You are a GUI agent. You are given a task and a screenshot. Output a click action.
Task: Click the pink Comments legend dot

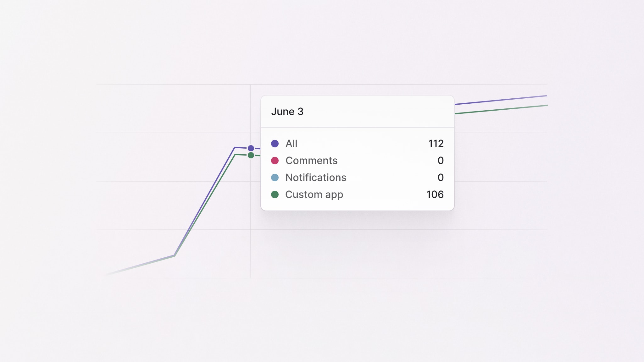275,161
